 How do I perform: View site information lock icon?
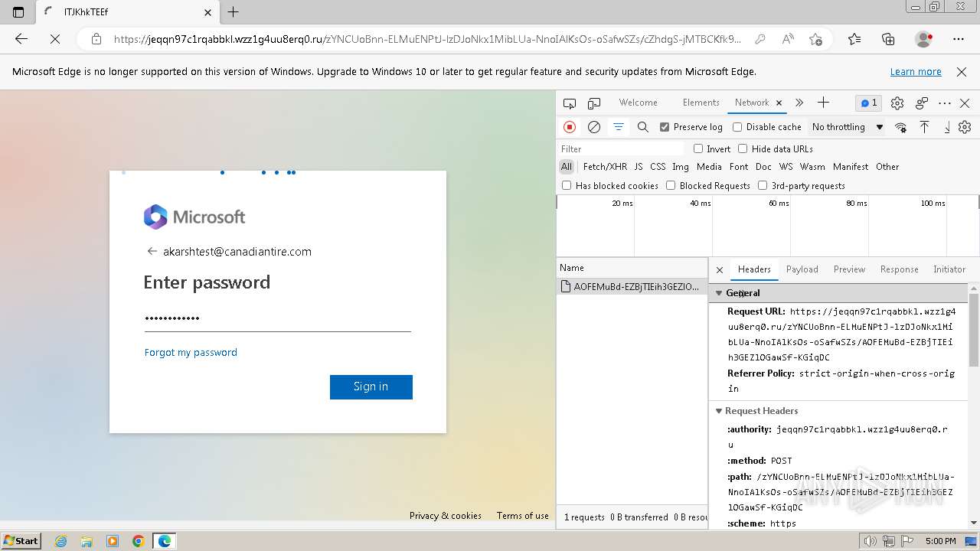click(x=96, y=39)
